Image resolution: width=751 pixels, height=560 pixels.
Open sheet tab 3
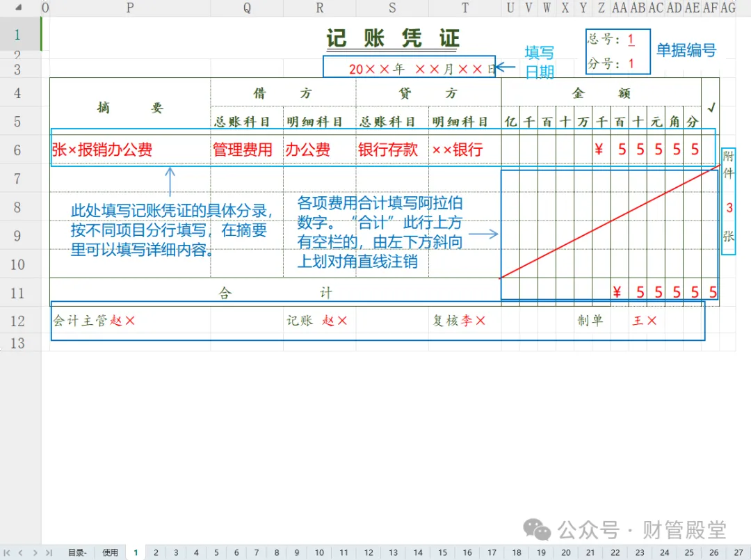(x=176, y=552)
